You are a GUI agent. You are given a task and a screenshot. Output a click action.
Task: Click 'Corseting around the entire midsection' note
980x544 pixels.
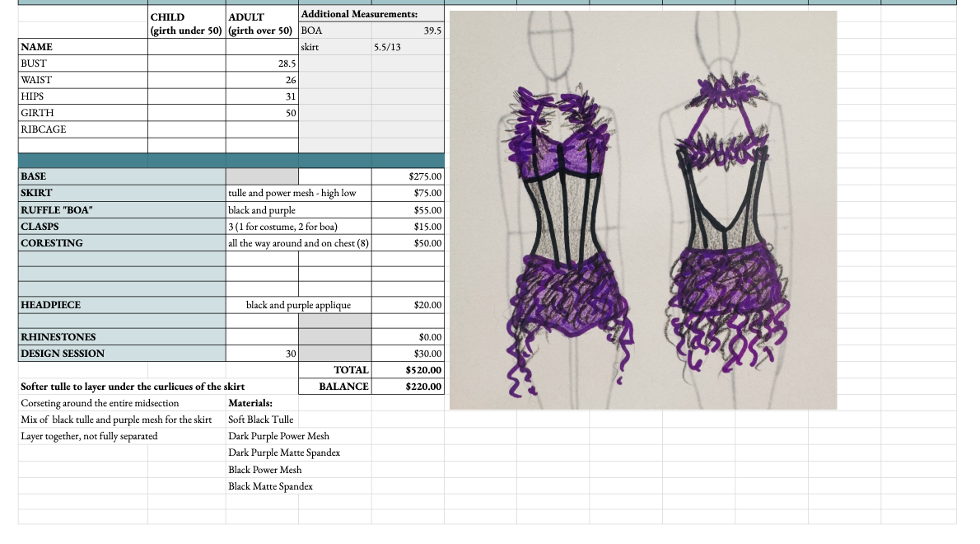[100, 403]
